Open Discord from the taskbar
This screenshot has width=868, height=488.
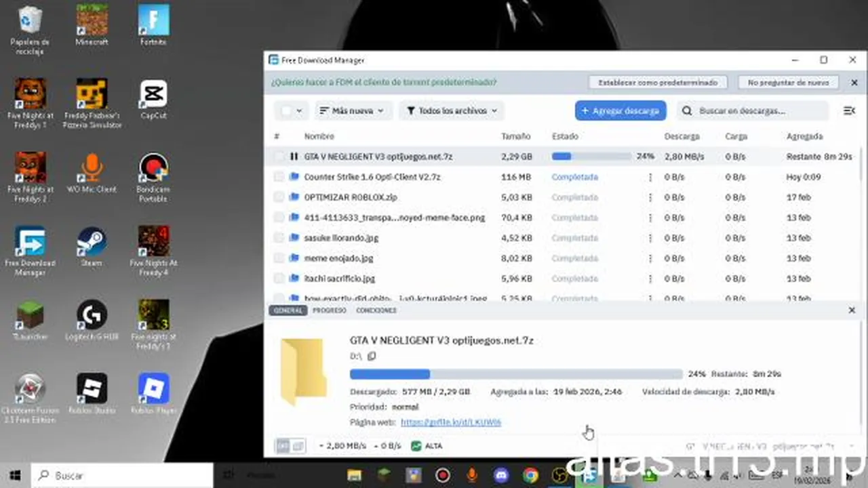click(501, 475)
